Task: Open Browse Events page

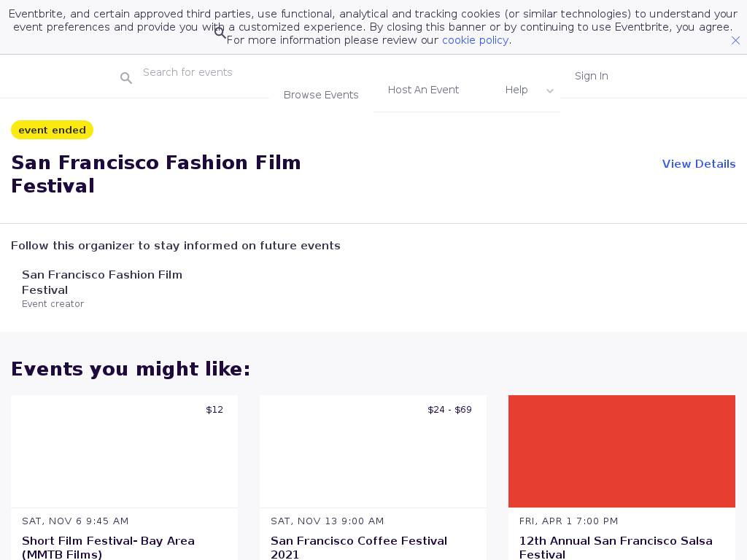Action: click(321, 95)
